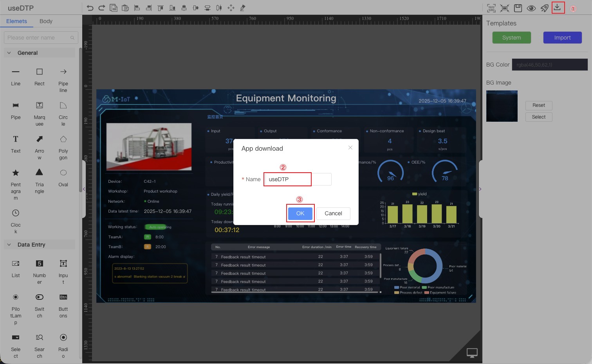Viewport: 592px width, 364px height.
Task: Collapse the Data Entry section
Action: click(x=9, y=245)
